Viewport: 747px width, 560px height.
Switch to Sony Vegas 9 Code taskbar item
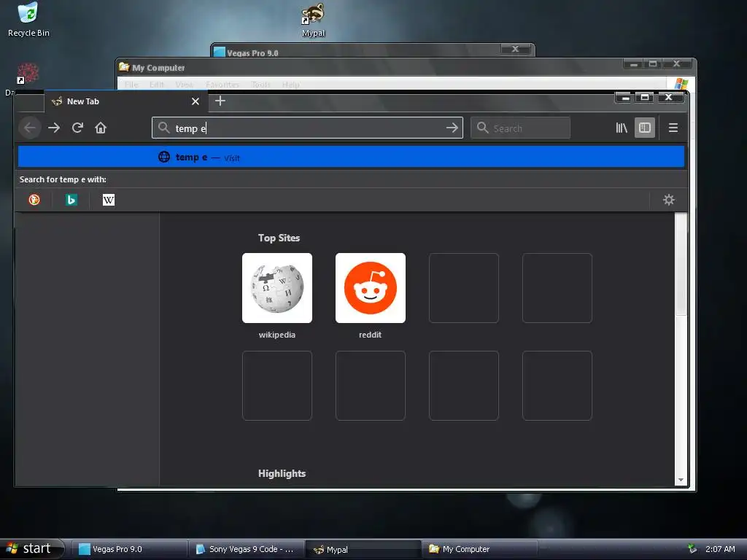(247, 549)
